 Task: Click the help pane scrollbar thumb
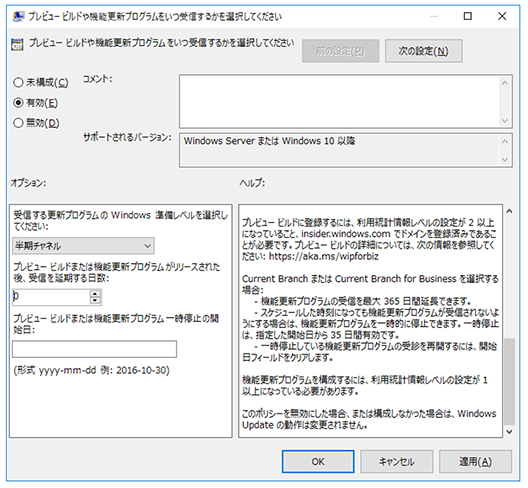(509, 381)
